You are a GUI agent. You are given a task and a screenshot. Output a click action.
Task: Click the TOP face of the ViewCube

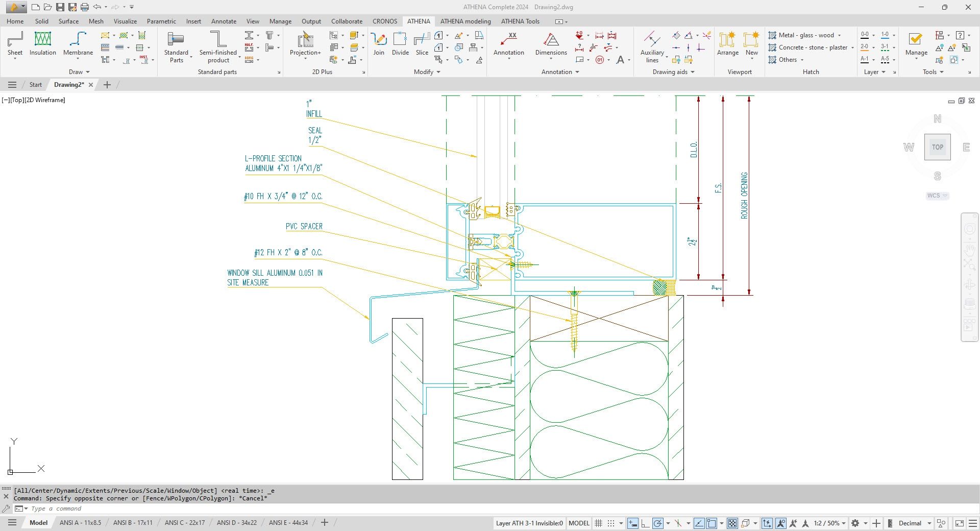click(x=938, y=147)
